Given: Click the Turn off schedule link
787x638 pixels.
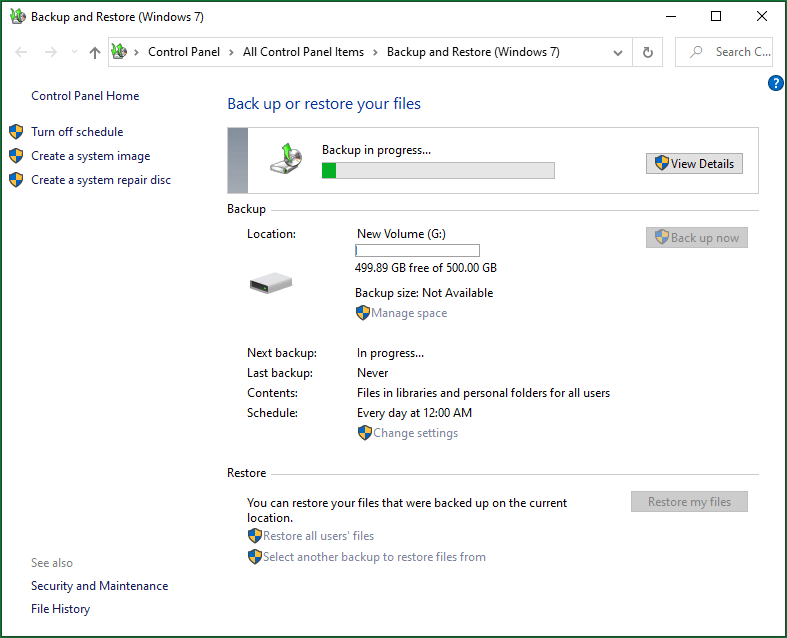Looking at the screenshot, I should coord(77,132).
